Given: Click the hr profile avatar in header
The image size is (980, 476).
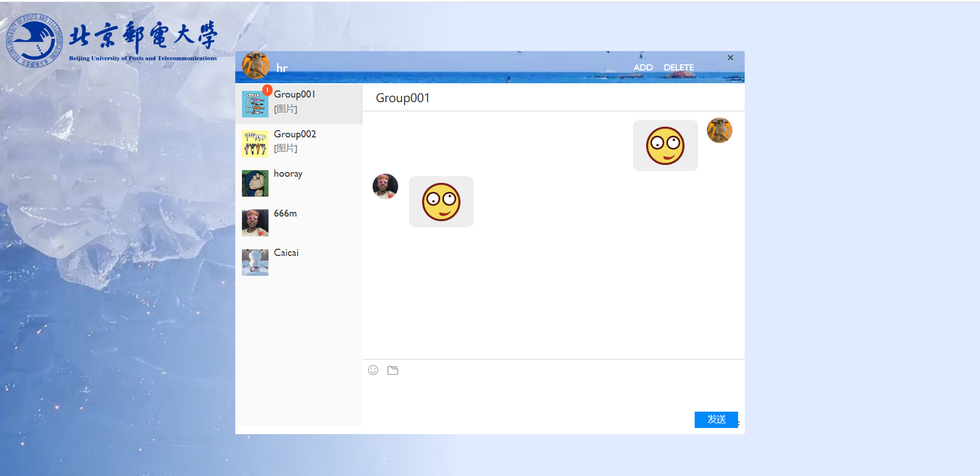Looking at the screenshot, I should [255, 65].
